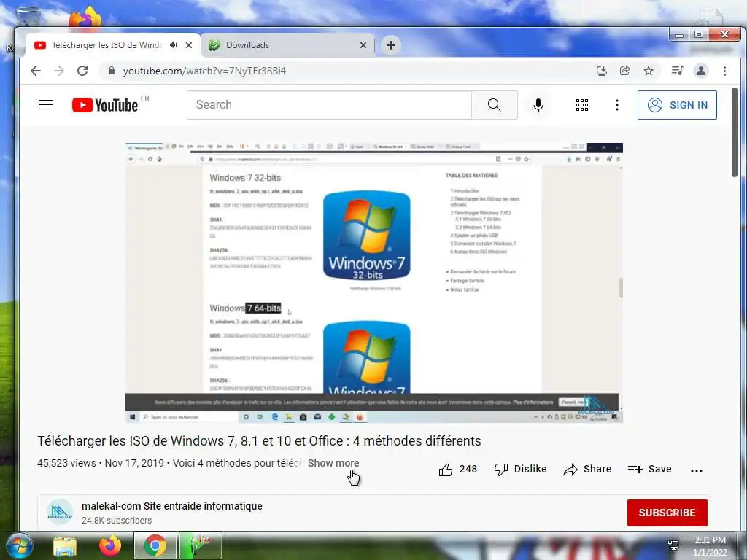Open the malekal-com Site entraide informatique channel
Viewport: 747px width, 560px height.
(x=172, y=506)
